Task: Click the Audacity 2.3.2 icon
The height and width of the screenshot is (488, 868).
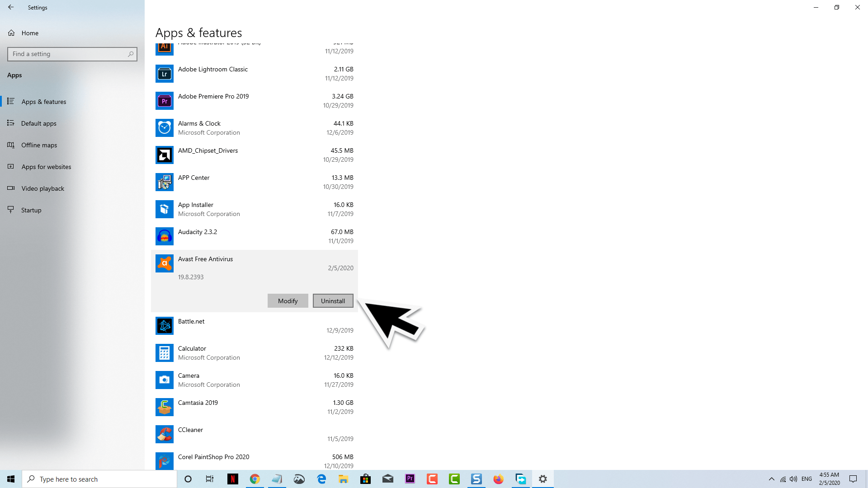Action: click(164, 236)
